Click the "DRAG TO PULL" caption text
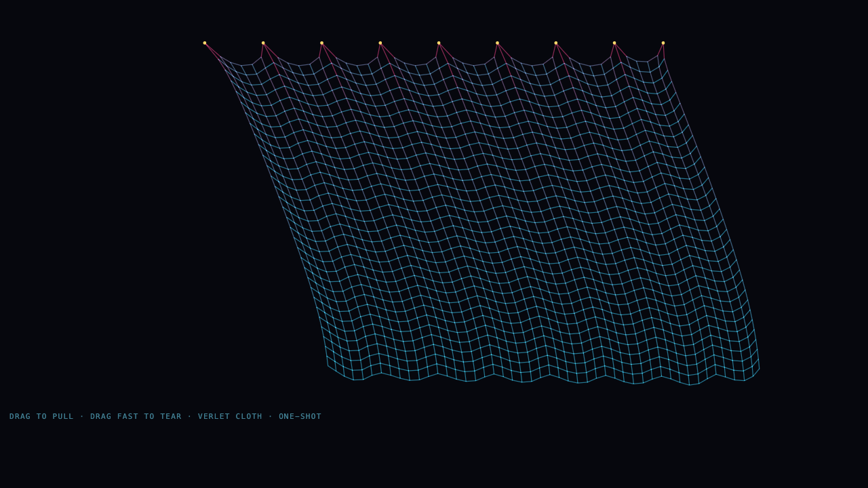This screenshot has height=488, width=868. pyautogui.click(x=41, y=416)
